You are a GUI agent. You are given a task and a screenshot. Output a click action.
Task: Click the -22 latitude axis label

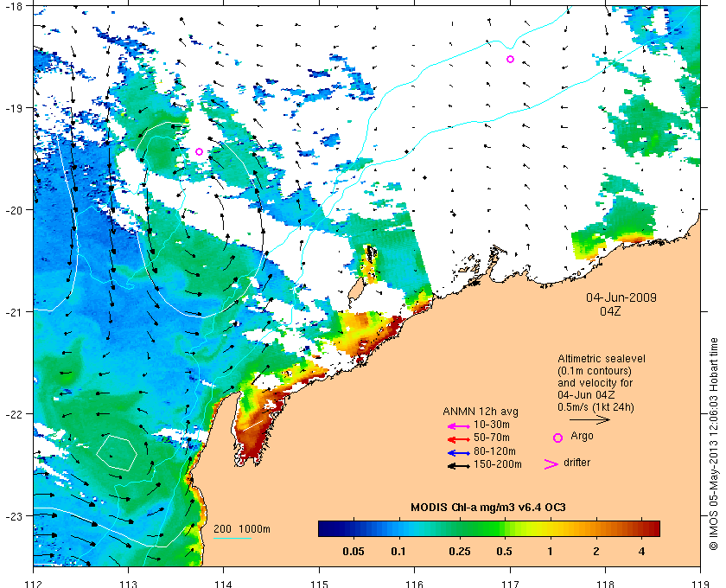coord(13,414)
